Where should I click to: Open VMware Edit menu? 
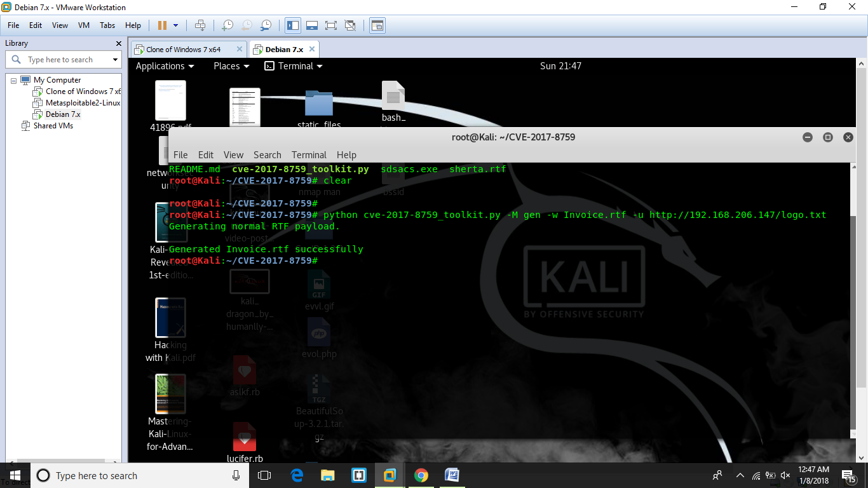pyautogui.click(x=36, y=25)
